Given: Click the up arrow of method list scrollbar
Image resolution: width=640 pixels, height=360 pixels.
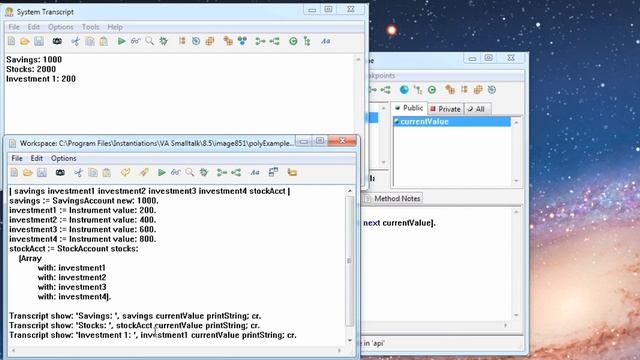Looking at the screenshot, I should point(516,122).
